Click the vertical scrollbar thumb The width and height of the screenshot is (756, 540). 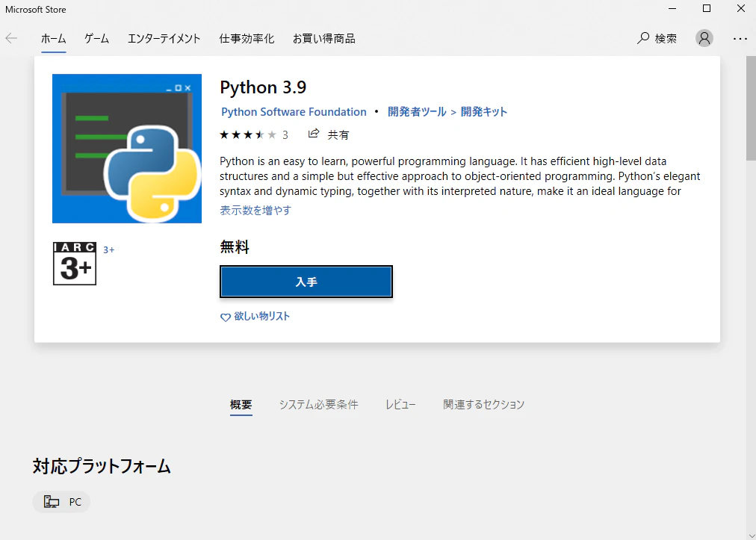point(752,108)
